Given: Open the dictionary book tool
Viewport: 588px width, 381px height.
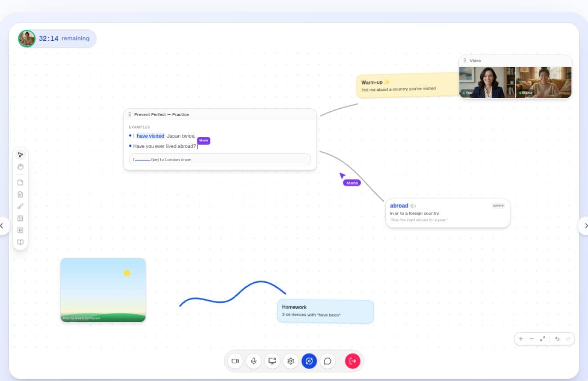Looking at the screenshot, I should (x=20, y=242).
